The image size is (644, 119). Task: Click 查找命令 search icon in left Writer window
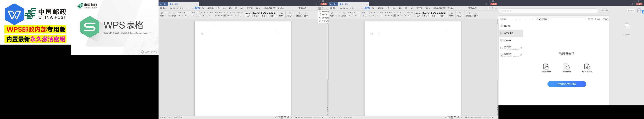click(299, 8)
